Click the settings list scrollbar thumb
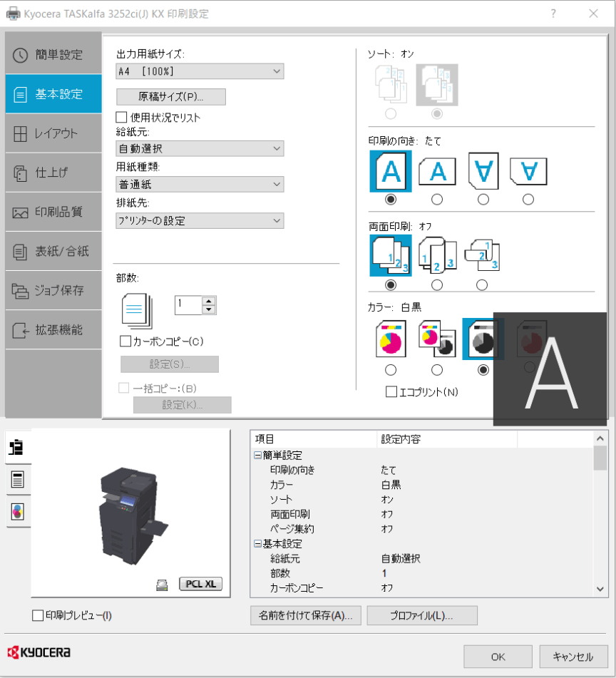 600,458
